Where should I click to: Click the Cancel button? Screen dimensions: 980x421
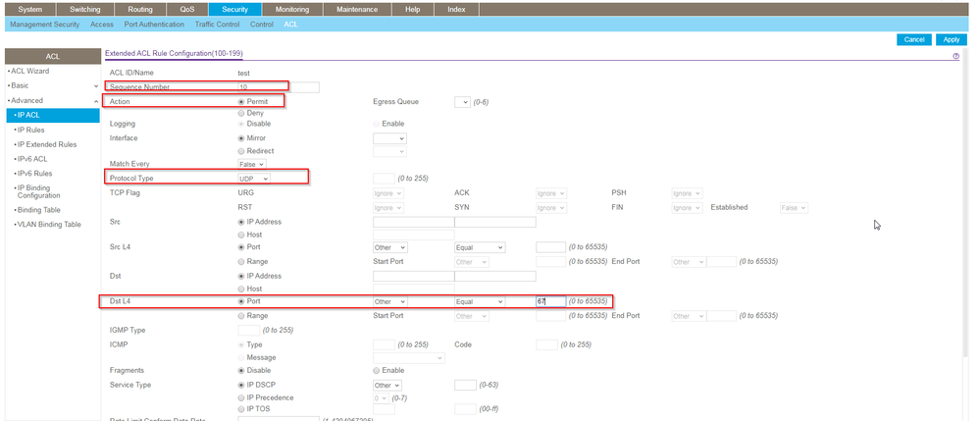click(914, 39)
